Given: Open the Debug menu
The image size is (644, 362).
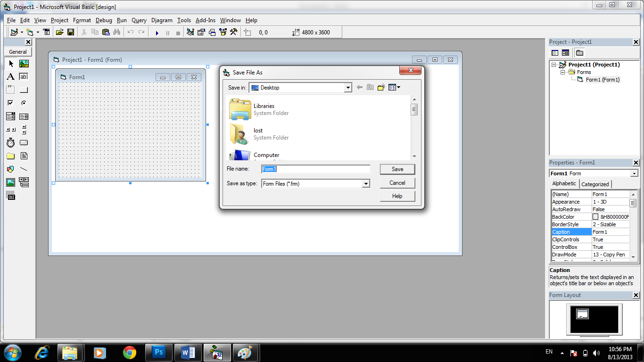Looking at the screenshot, I should 104,20.
